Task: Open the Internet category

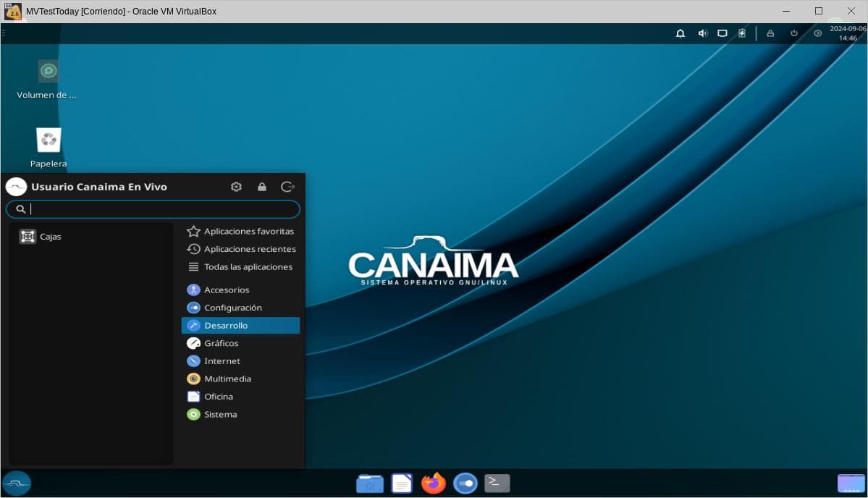Action: 241,360
